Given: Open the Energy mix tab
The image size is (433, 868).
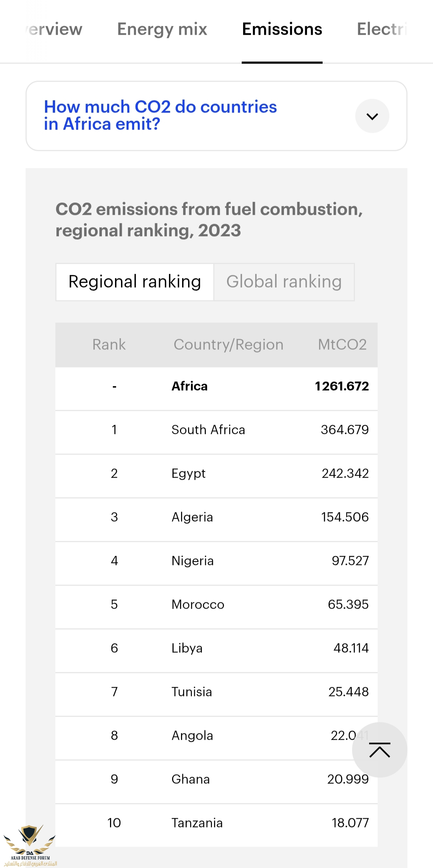Looking at the screenshot, I should (162, 29).
